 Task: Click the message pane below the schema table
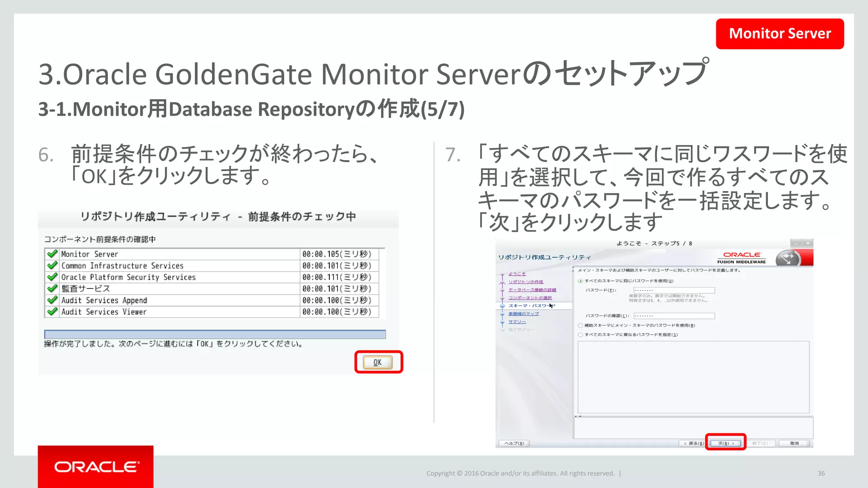pos(693,428)
